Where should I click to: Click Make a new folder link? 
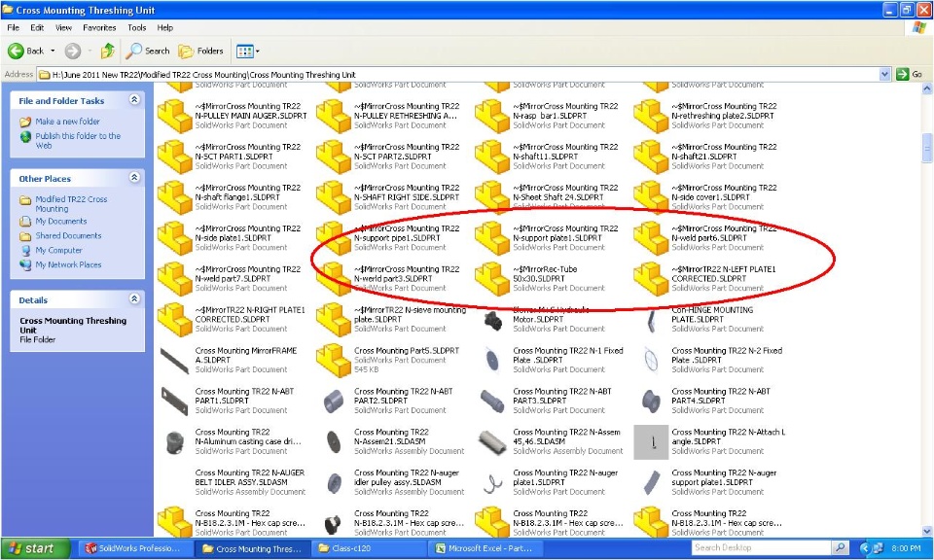(x=67, y=122)
